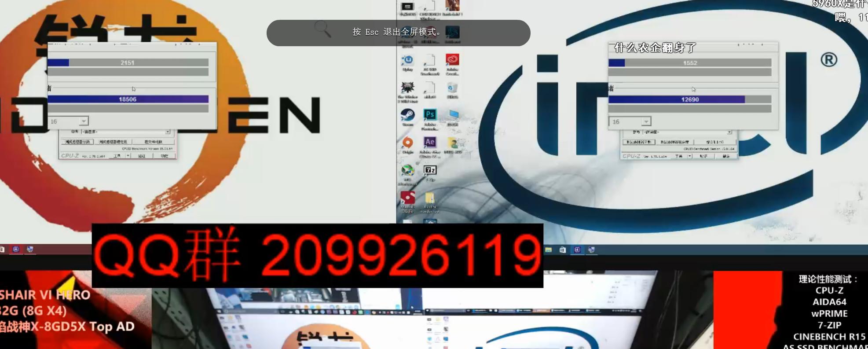Click the Validate button in Intel CPU-Z
Viewport: 868px width, 349px height.
pyautogui.click(x=703, y=156)
